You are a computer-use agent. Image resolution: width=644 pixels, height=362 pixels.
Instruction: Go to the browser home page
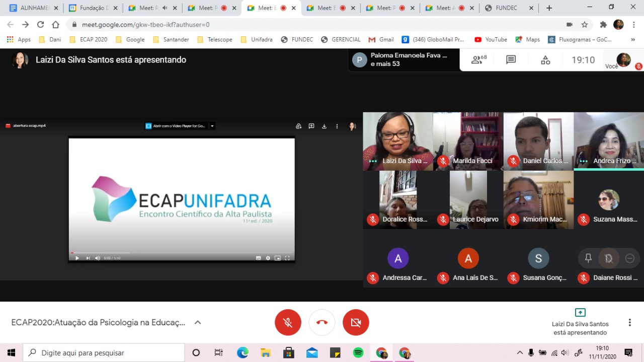click(56, 25)
